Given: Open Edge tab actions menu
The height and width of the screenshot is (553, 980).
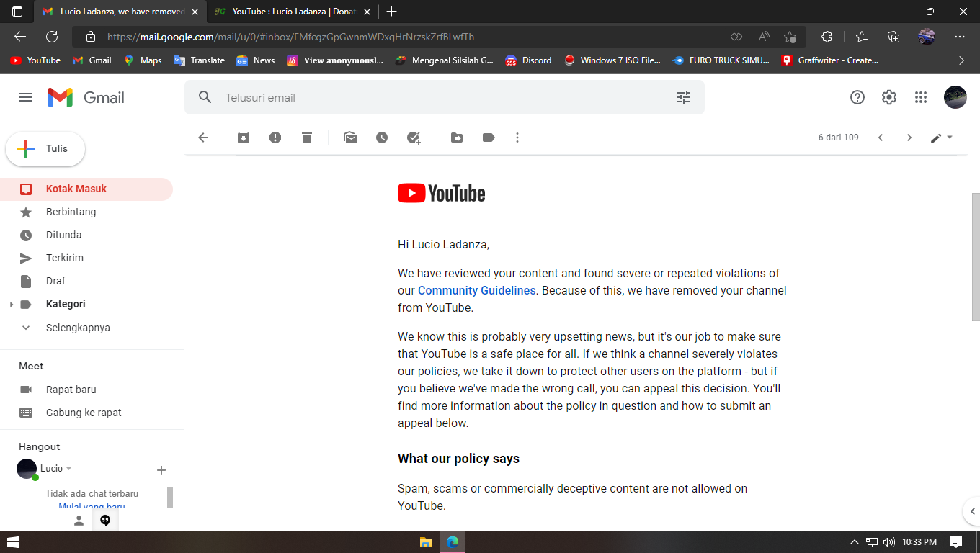Looking at the screenshot, I should tap(17, 12).
